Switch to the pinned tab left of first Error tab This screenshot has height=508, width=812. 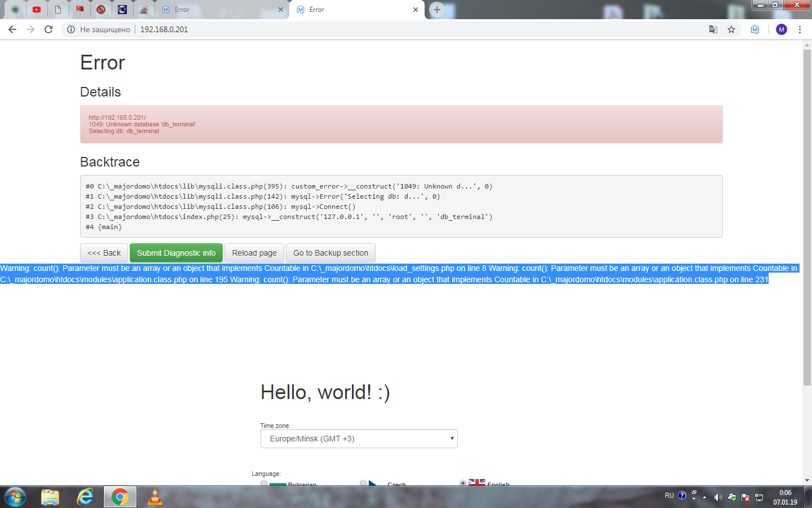(144, 10)
